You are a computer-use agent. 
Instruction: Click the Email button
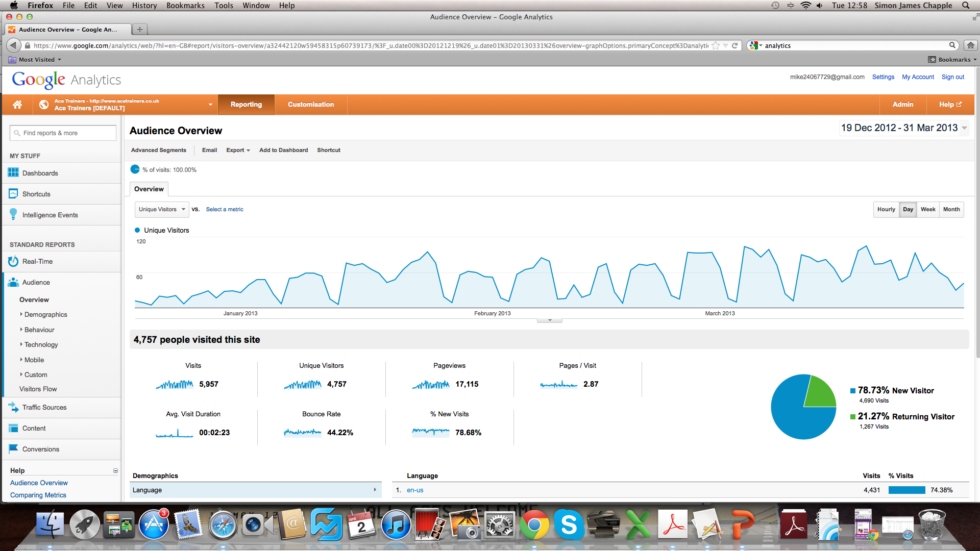209,150
